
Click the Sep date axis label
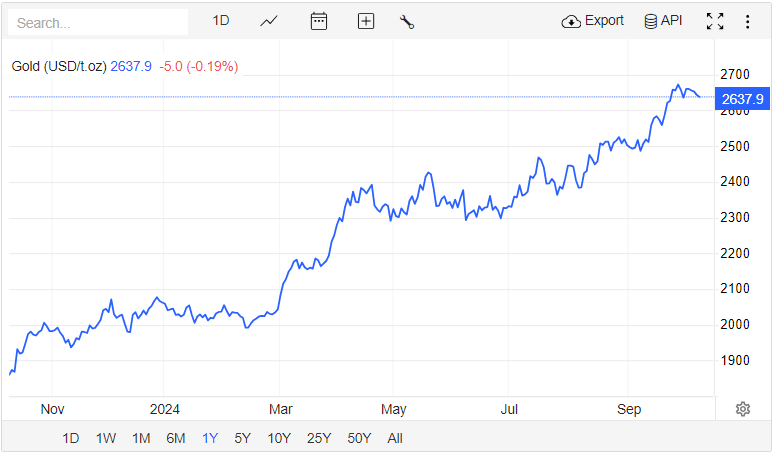629,410
